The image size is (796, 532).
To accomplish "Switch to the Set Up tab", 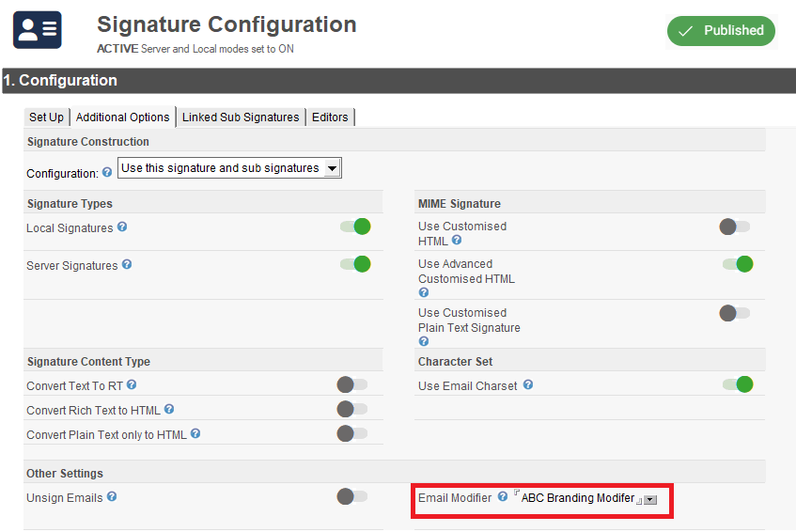I will pos(46,117).
